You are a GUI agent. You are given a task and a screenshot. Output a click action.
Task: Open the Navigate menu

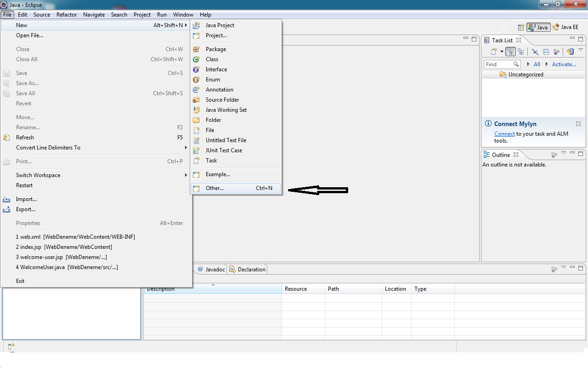pyautogui.click(x=94, y=15)
